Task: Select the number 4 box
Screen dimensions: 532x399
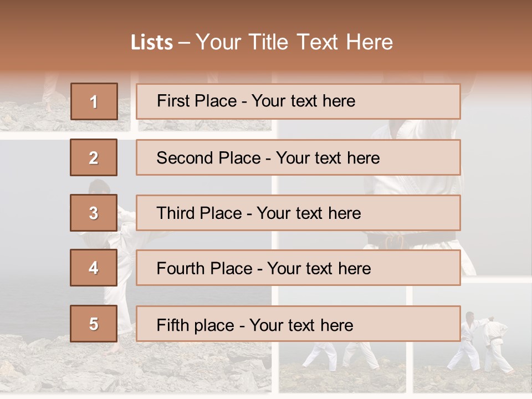Action: click(94, 268)
